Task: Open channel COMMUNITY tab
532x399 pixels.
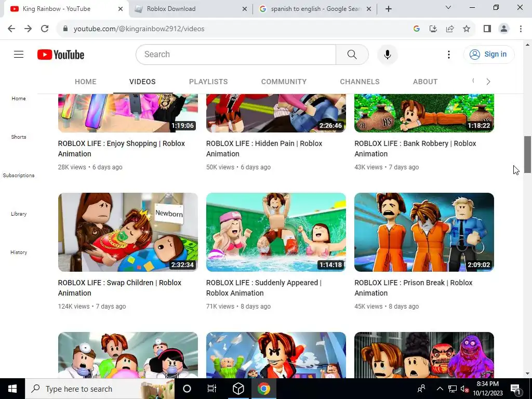Action: [x=284, y=82]
